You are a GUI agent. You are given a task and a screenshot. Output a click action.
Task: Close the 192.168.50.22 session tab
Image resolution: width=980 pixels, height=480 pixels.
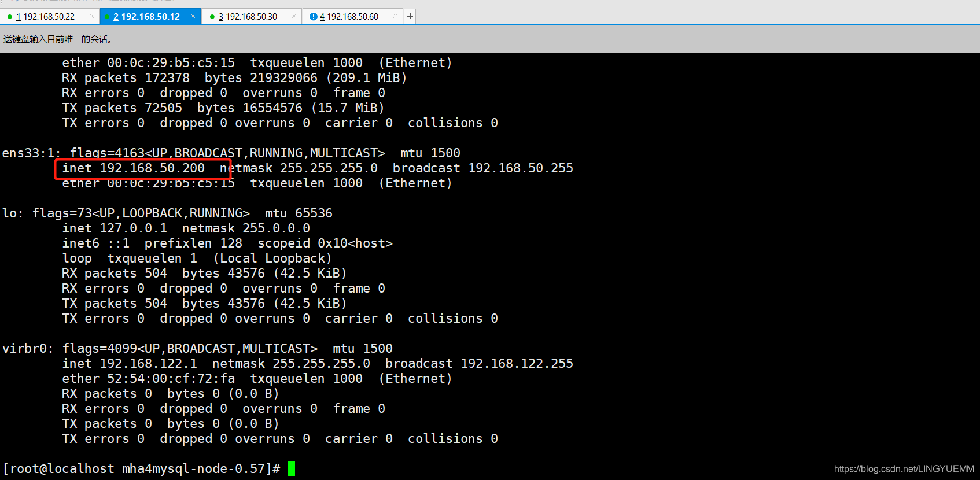click(91, 16)
